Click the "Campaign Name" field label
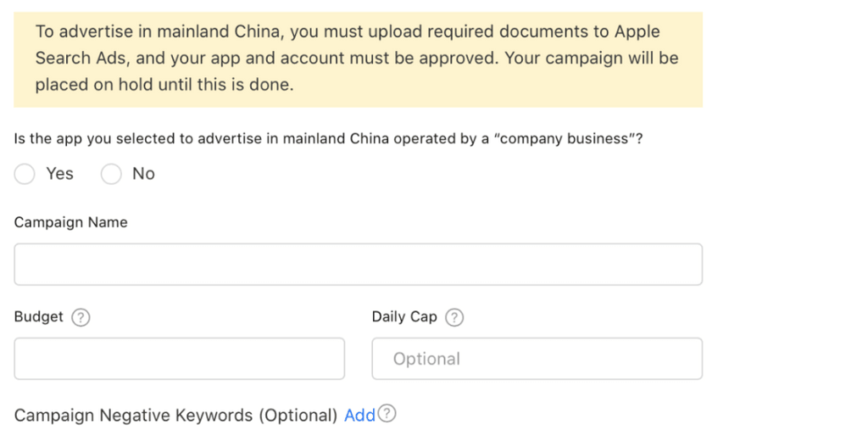 pyautogui.click(x=71, y=222)
